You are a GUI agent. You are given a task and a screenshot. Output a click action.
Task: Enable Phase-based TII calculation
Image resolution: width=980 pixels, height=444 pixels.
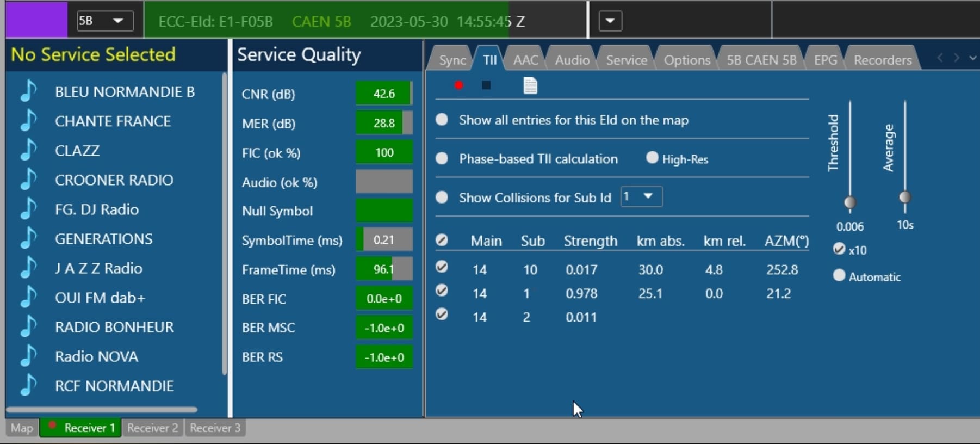pyautogui.click(x=442, y=158)
